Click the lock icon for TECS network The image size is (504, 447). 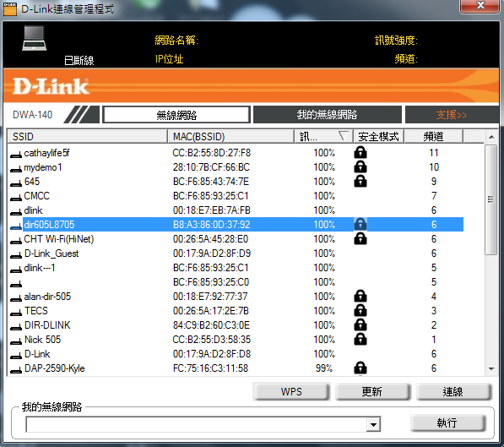pos(360,311)
